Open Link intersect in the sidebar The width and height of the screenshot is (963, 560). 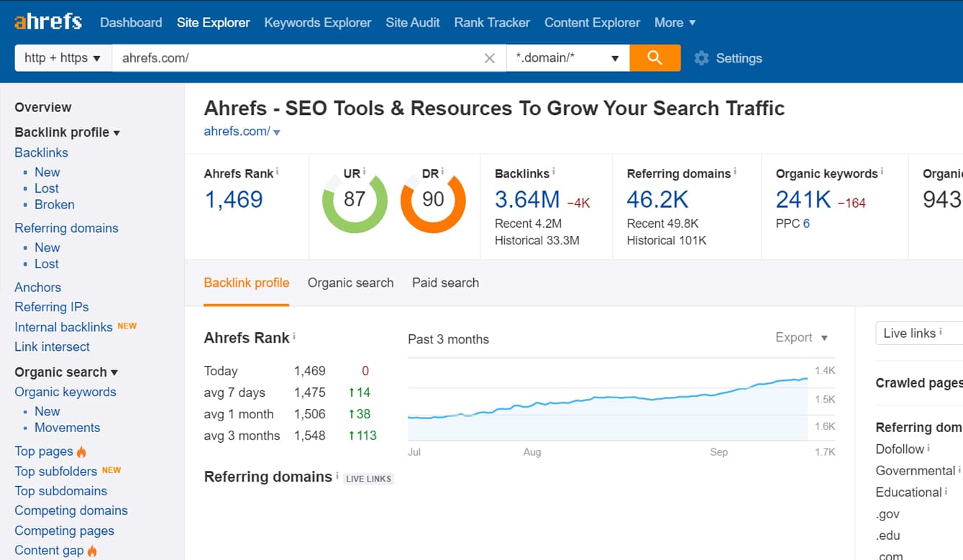52,346
